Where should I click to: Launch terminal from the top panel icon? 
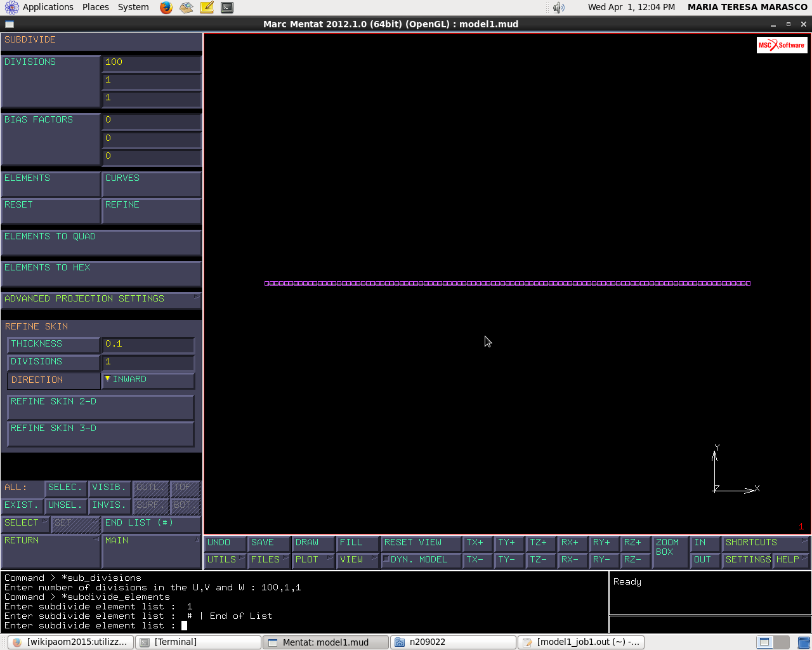point(227,8)
